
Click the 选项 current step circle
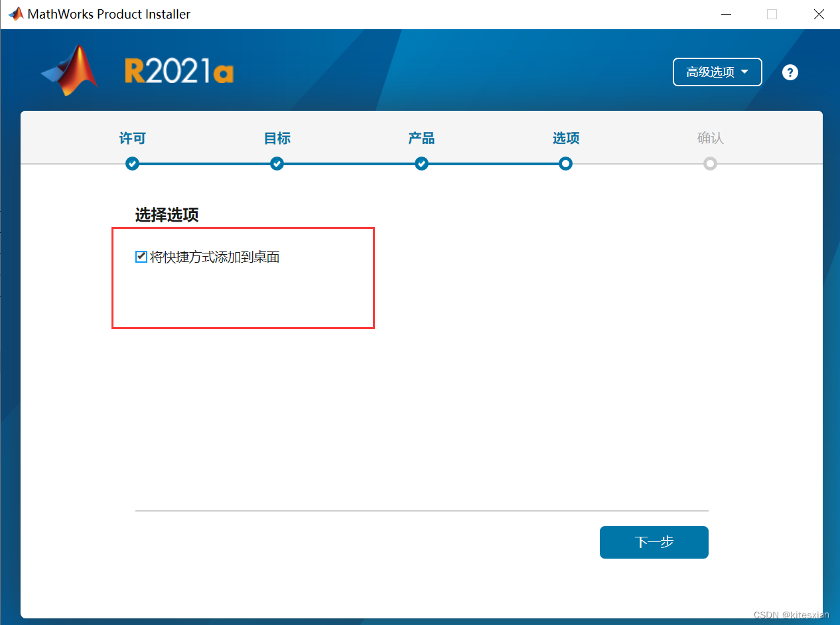pyautogui.click(x=565, y=163)
